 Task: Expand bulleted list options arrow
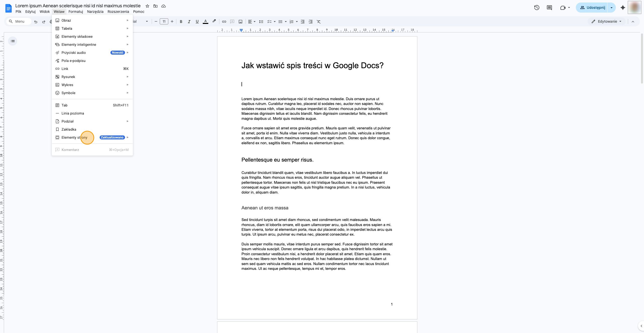pos(286,22)
